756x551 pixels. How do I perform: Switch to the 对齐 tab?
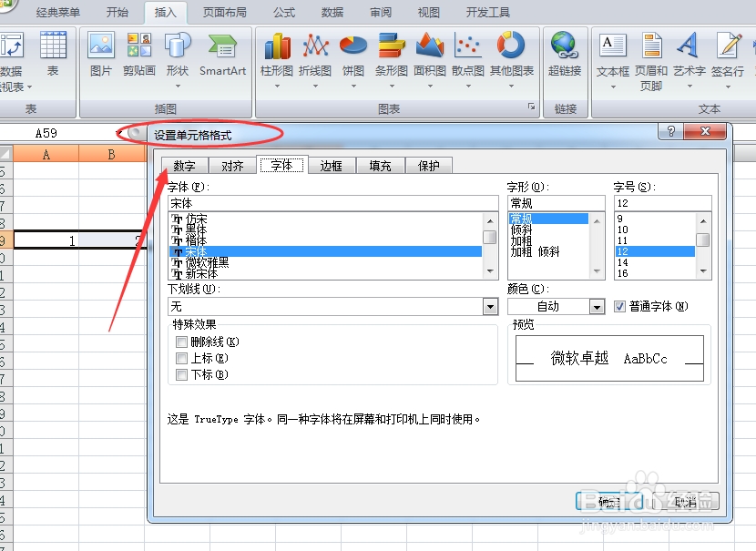tap(232, 166)
